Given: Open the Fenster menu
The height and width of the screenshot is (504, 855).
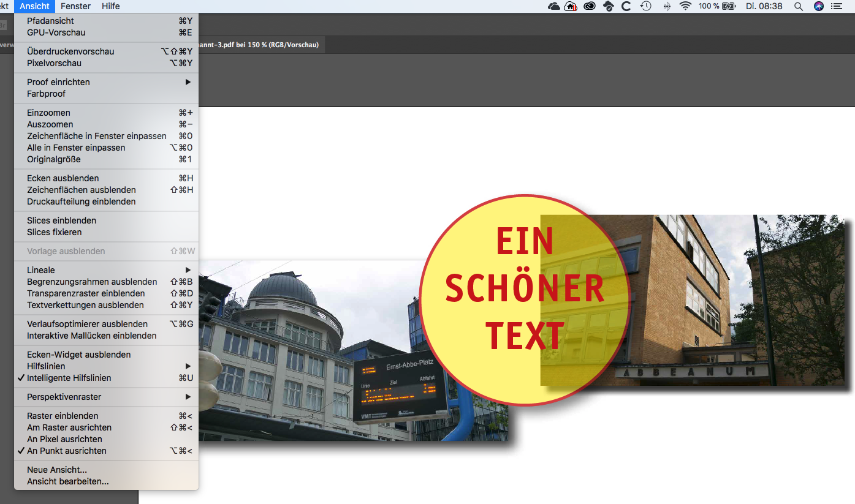Looking at the screenshot, I should [75, 6].
